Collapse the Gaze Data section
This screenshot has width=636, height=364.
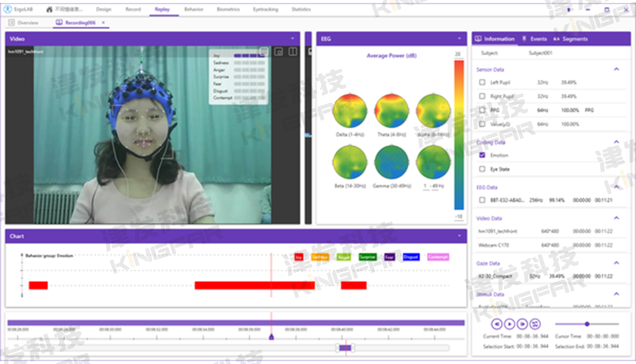[x=617, y=263]
